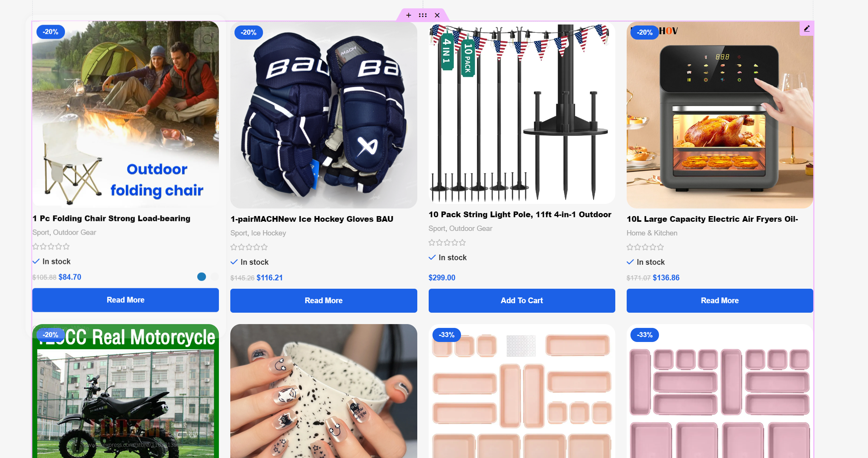The image size is (868, 458).
Task: Select the motorcycle product thumbnail
Action: pos(126,391)
